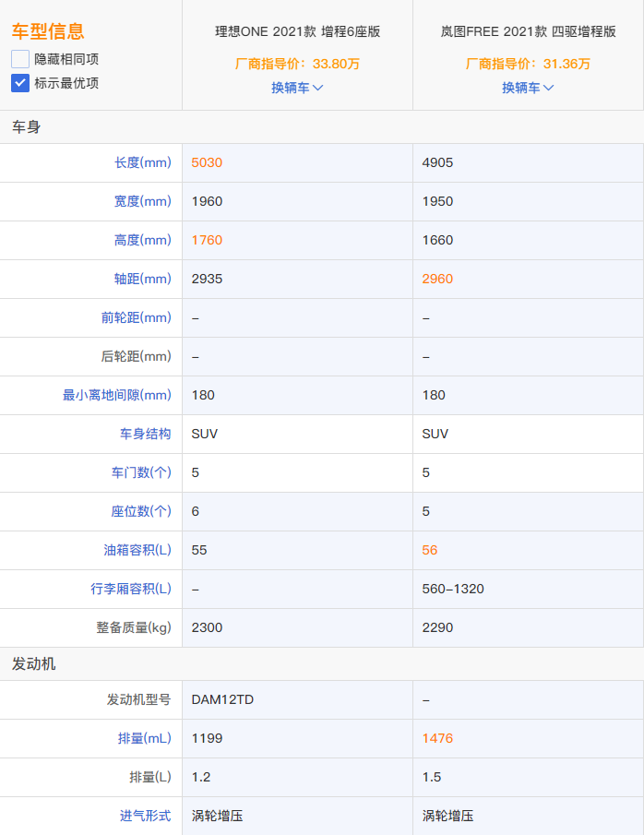
Task: Click the 车门数(个) parameter link
Action: tap(141, 472)
